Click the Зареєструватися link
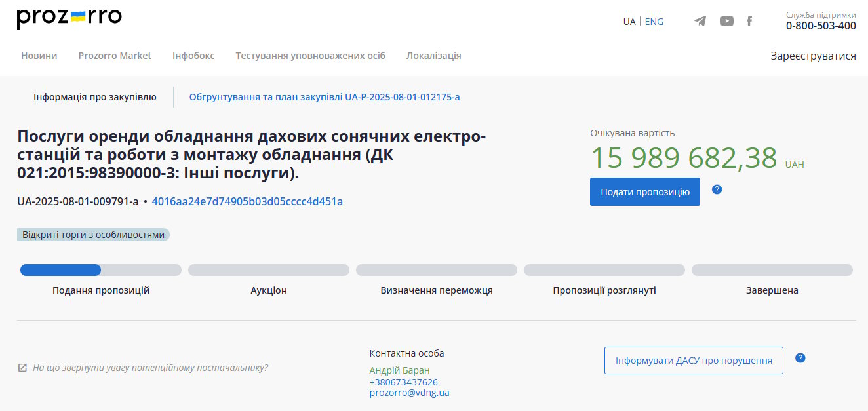The image size is (868, 411). pyautogui.click(x=813, y=56)
